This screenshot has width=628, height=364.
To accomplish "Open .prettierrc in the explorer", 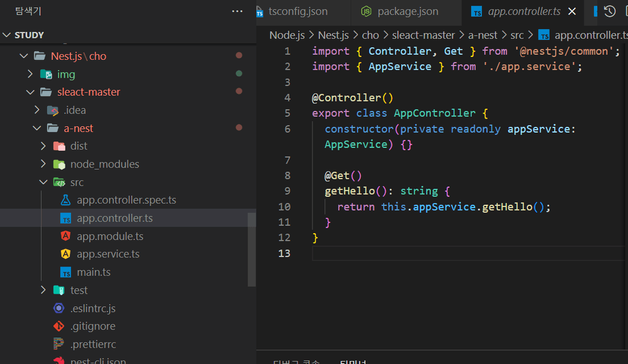I will point(93,344).
